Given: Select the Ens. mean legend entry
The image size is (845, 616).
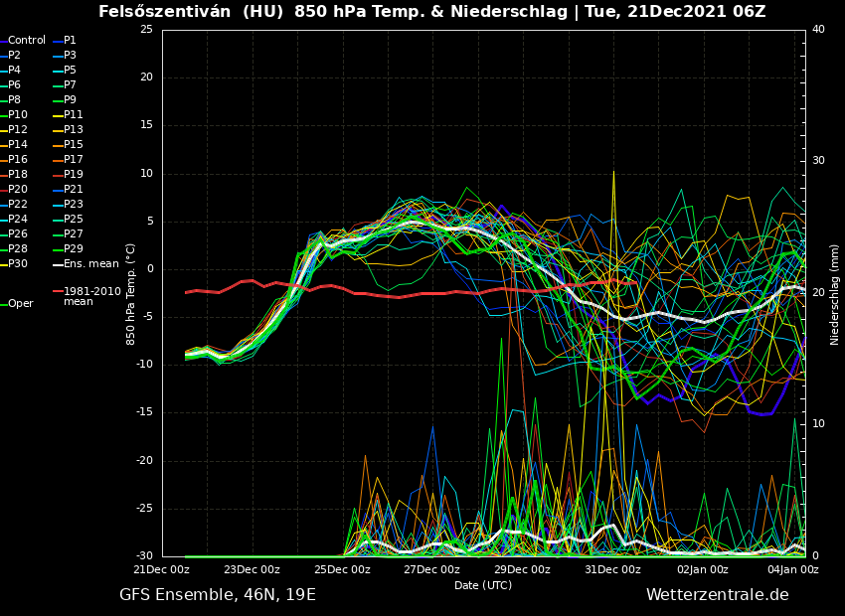Looking at the screenshot, I should tap(90, 264).
